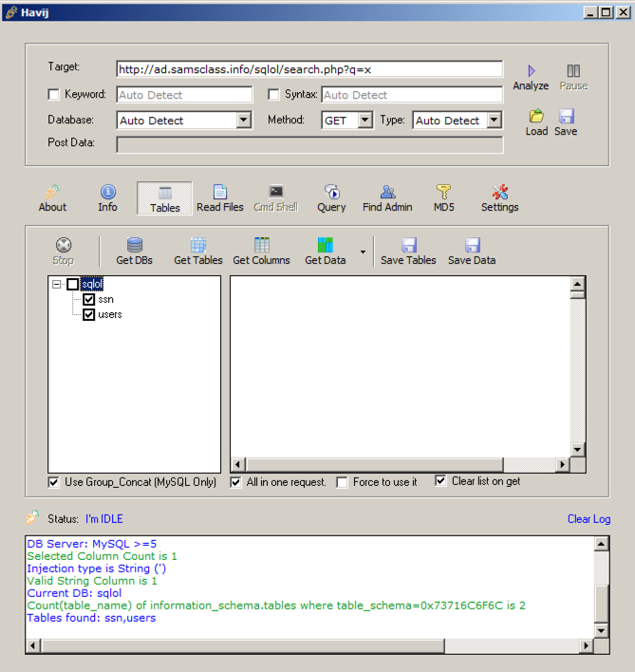Click the Syntax Auto Detect field
Viewport: 635px width, 672px height.
point(412,95)
